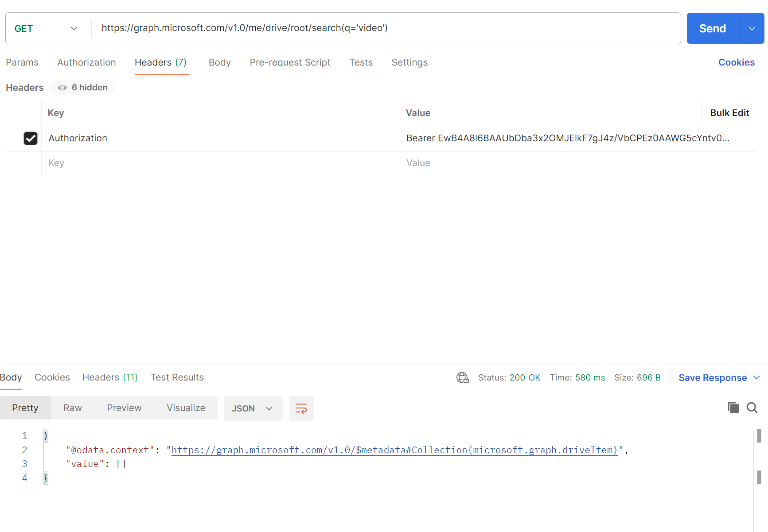Click Save Response
768x532 pixels.
713,378
